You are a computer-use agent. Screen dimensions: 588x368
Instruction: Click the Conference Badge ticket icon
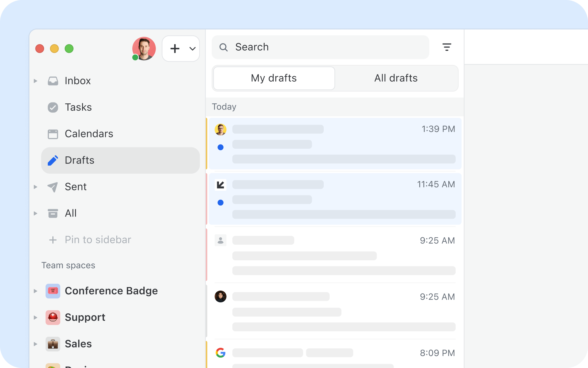click(53, 291)
